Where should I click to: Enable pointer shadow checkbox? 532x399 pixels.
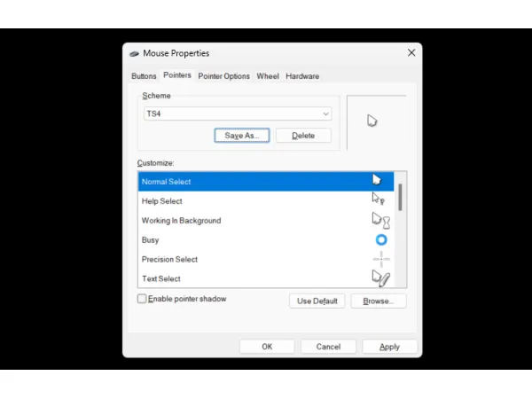click(142, 299)
